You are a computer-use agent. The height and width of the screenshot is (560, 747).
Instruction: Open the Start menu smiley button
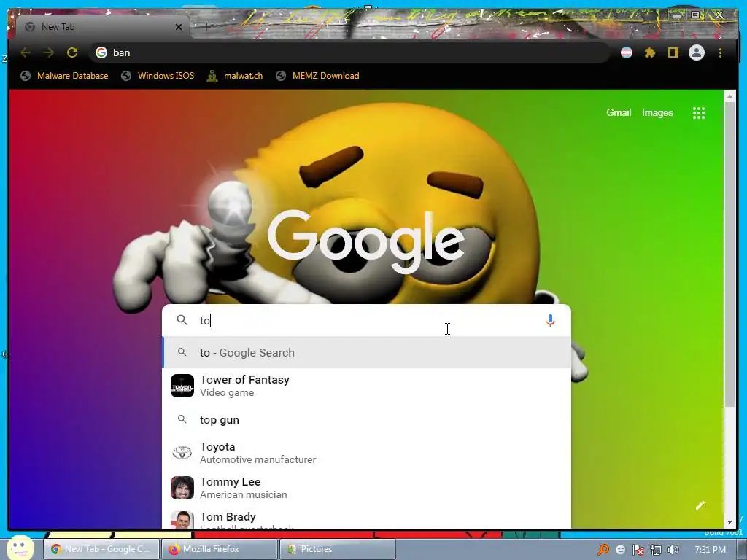click(x=20, y=548)
